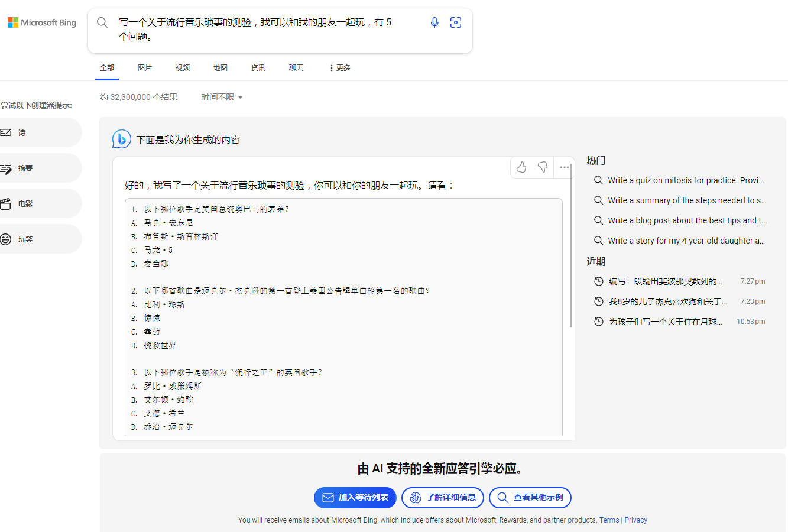Switch to the 全部 tab
788x532 pixels.
click(x=107, y=68)
